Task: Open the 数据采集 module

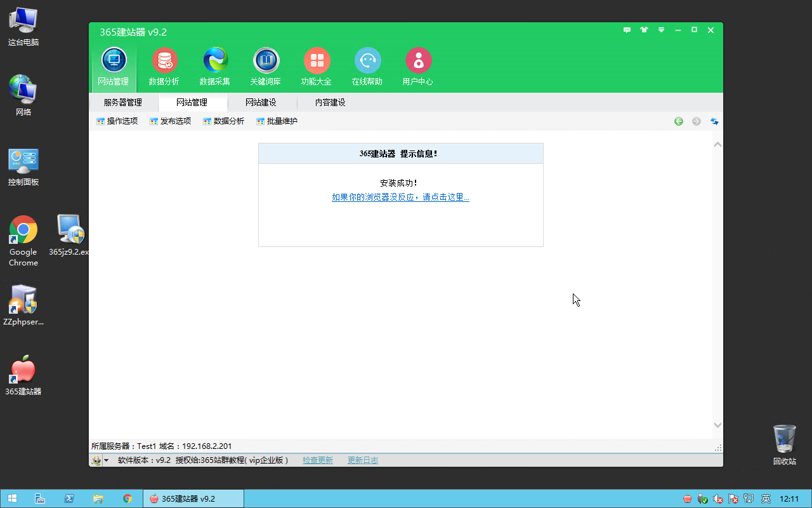Action: coord(215,67)
